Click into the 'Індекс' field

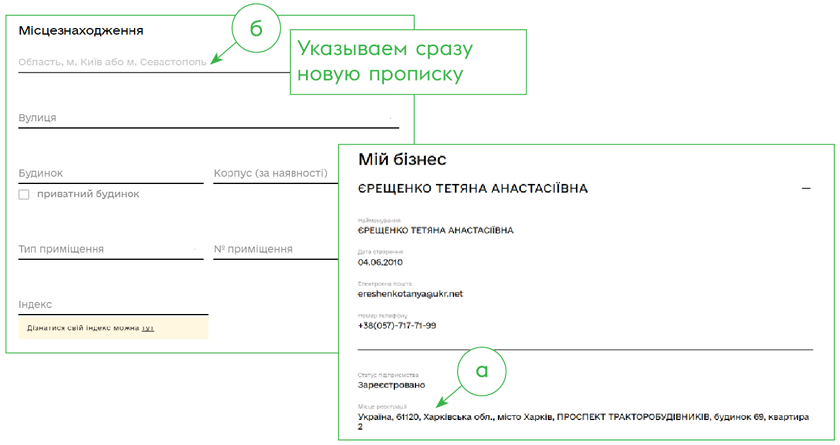click(x=112, y=305)
